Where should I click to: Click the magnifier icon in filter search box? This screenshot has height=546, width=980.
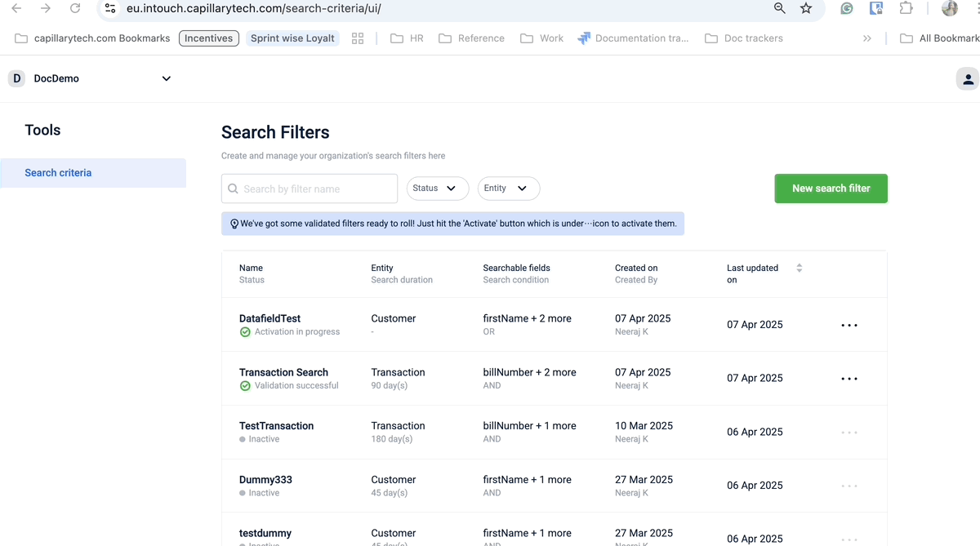(233, 189)
